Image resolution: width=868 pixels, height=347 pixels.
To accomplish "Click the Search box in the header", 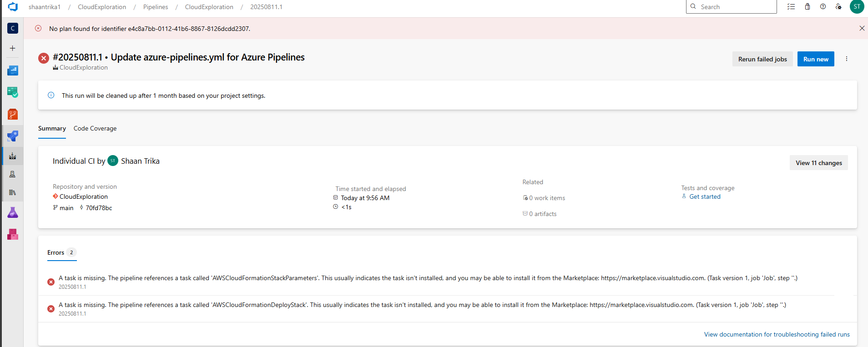I will pyautogui.click(x=732, y=7).
